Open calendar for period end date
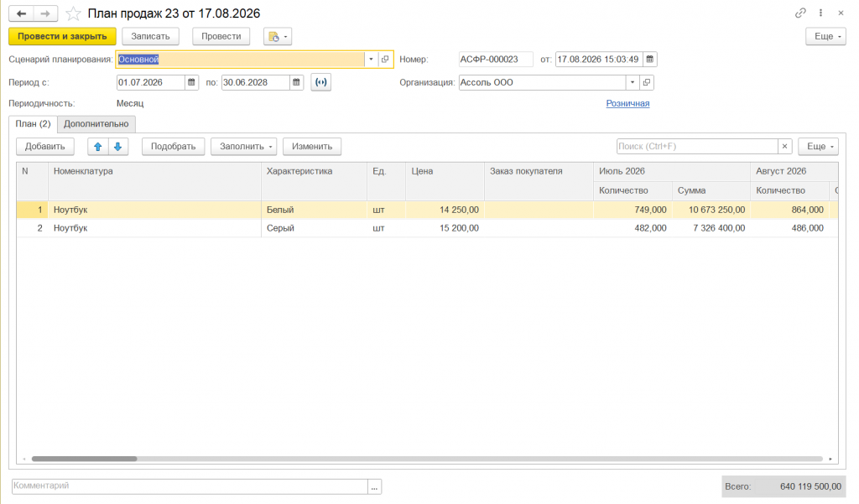The height and width of the screenshot is (504, 859). [296, 82]
